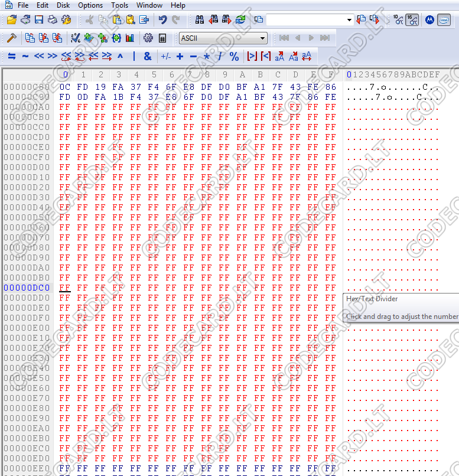This screenshot has height=476, width=459.
Task: Open the Options menu
Action: [x=90, y=5]
